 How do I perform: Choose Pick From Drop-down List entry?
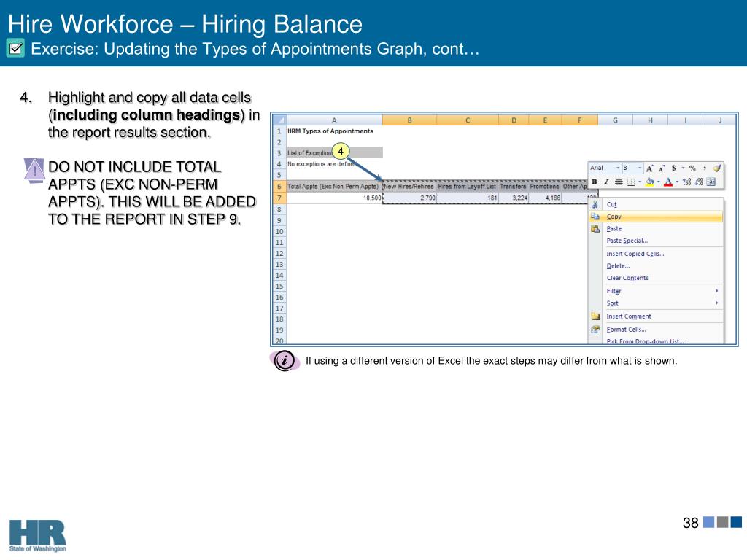tap(656, 341)
